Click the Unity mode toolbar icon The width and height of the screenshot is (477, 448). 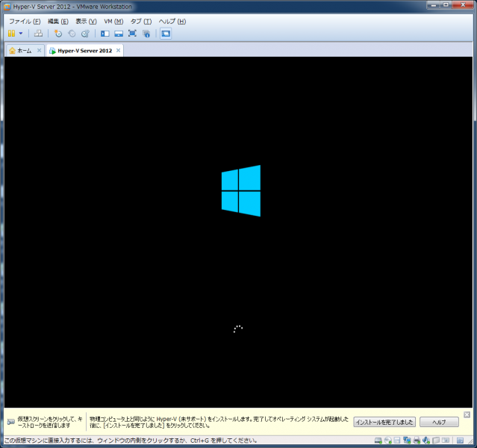coord(146,34)
